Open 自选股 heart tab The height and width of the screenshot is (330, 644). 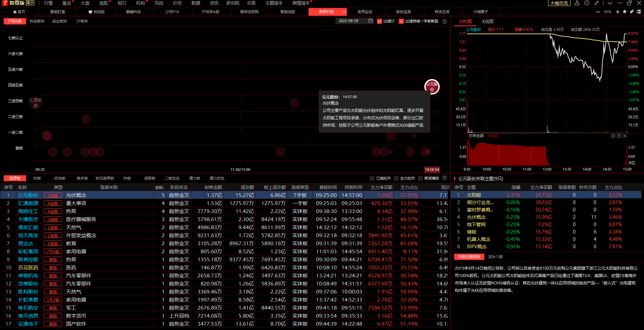[97, 12]
